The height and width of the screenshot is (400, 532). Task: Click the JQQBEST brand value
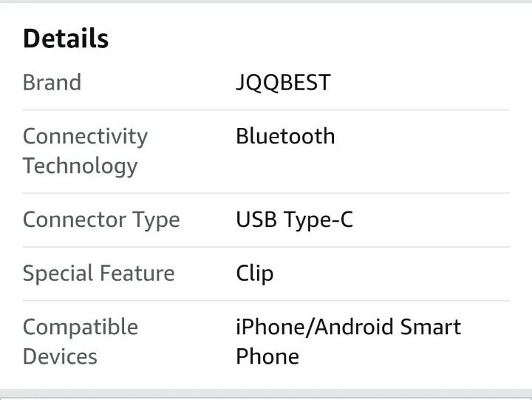pos(283,82)
